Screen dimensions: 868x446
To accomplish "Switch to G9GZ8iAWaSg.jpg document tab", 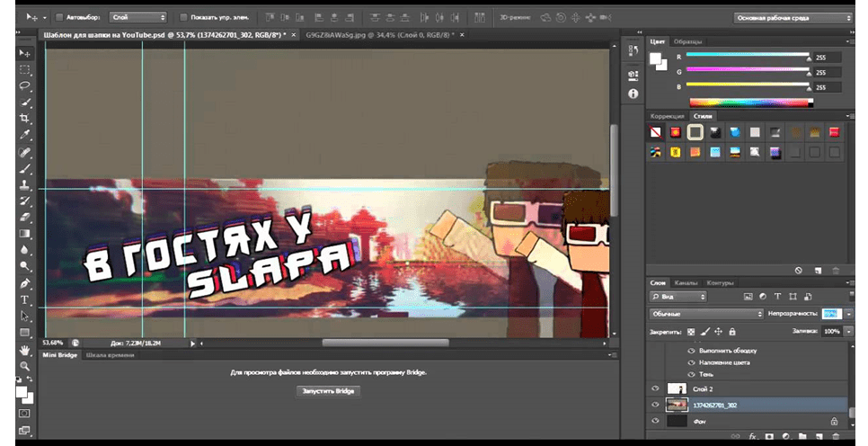I will click(x=379, y=35).
